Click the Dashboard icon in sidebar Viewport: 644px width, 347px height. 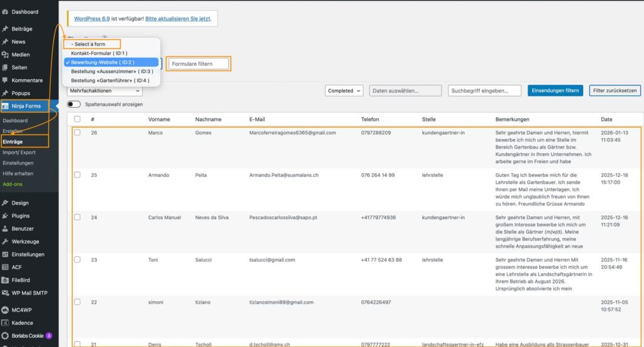pyautogui.click(x=6, y=12)
